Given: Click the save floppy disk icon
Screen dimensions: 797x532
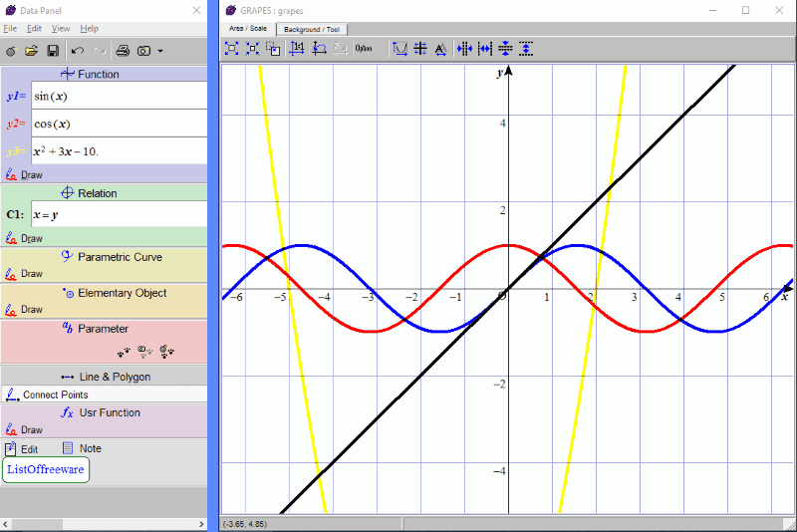Looking at the screenshot, I should point(53,50).
